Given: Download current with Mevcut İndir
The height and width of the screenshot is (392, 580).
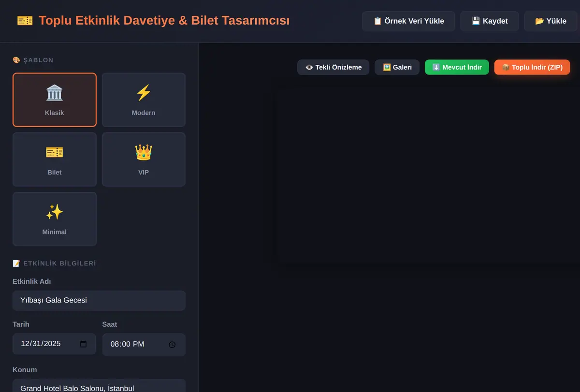Looking at the screenshot, I should pos(457,67).
